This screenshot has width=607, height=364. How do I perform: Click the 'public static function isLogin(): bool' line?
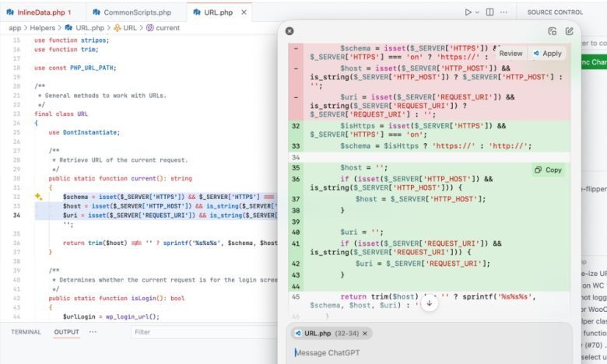pyautogui.click(x=117, y=298)
